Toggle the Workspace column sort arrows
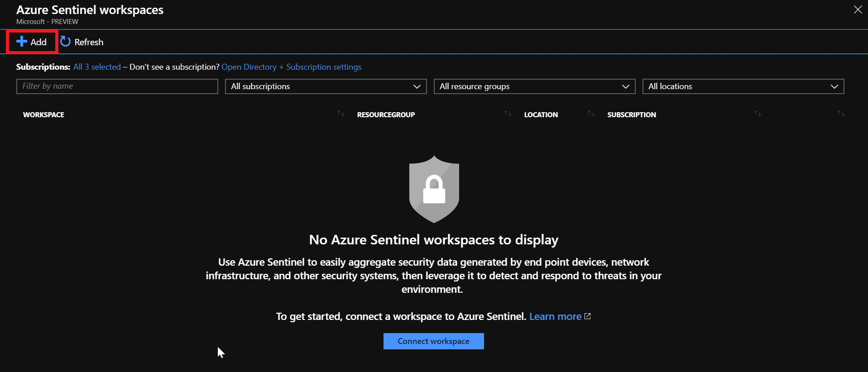 click(x=340, y=114)
